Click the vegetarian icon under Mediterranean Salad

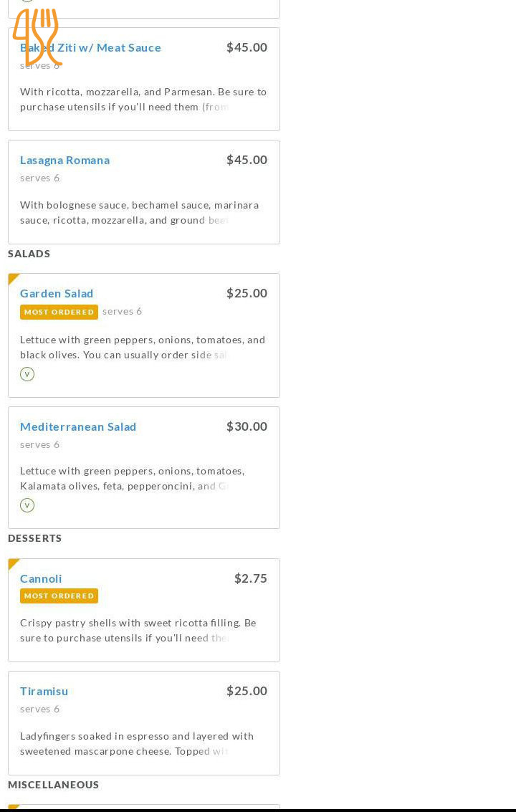click(27, 505)
